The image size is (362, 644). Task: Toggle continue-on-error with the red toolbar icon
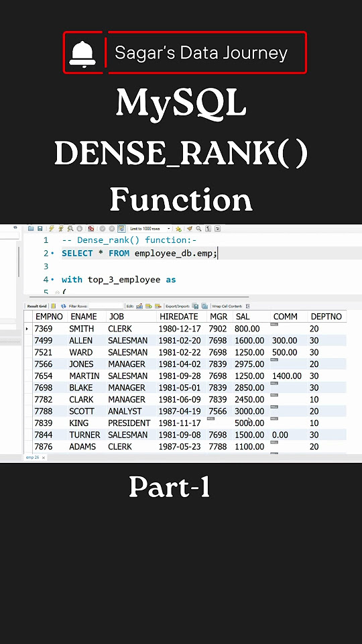tap(90, 228)
